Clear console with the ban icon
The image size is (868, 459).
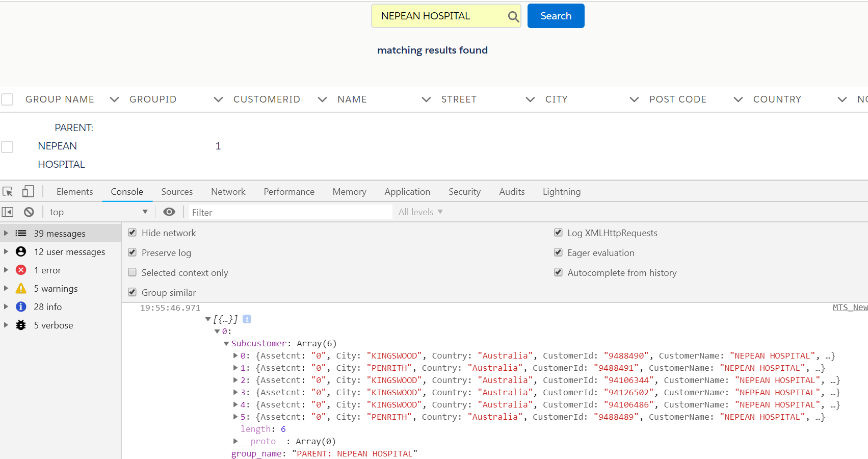29,212
